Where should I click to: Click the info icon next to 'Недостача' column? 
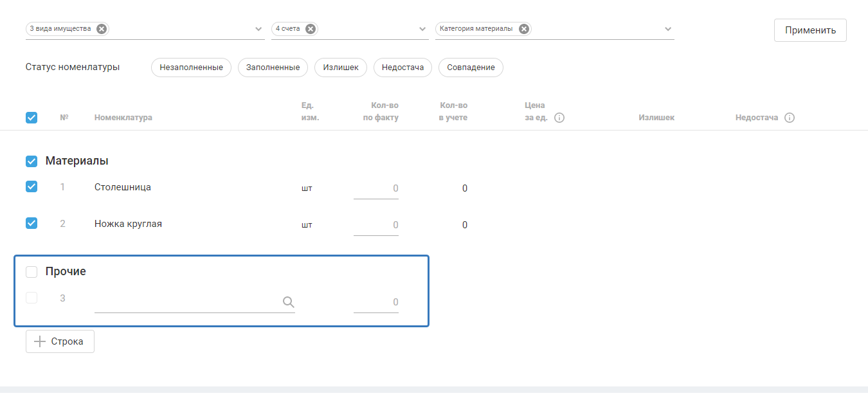coord(790,118)
